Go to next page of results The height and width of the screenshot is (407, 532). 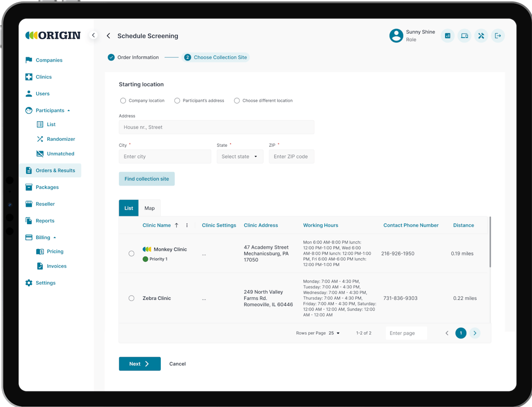pyautogui.click(x=475, y=333)
